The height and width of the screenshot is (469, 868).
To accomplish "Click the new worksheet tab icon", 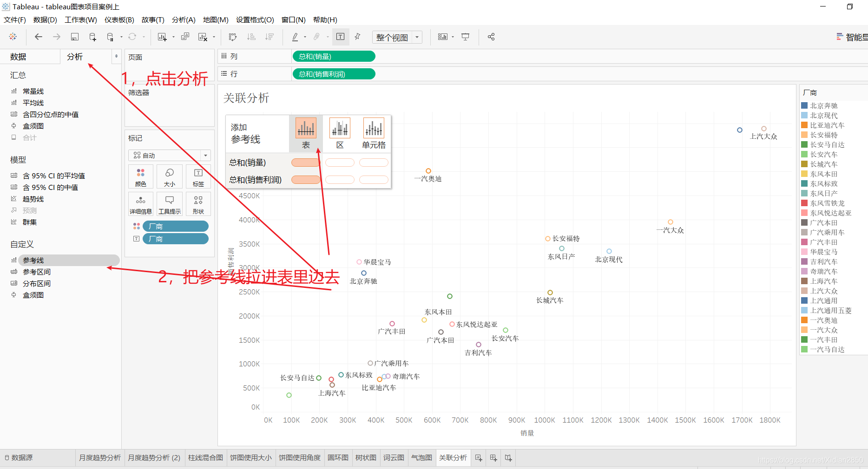I will click(x=479, y=458).
